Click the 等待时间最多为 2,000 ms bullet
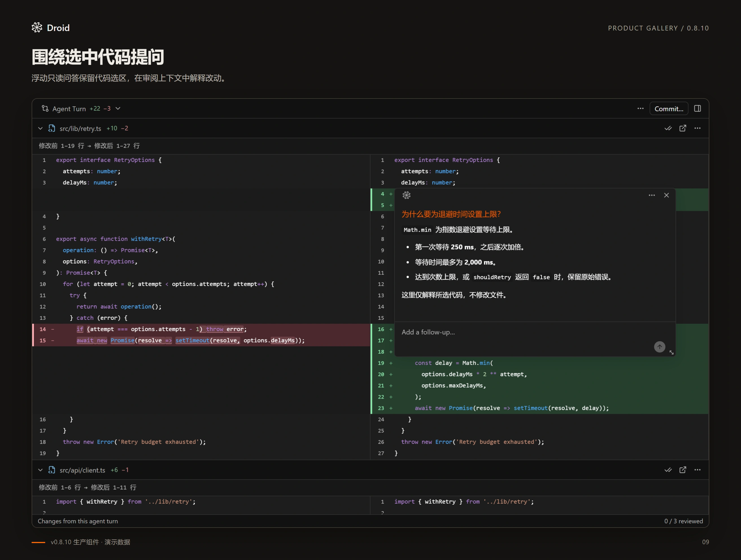Screen dimensions: 741x560 [456, 262]
